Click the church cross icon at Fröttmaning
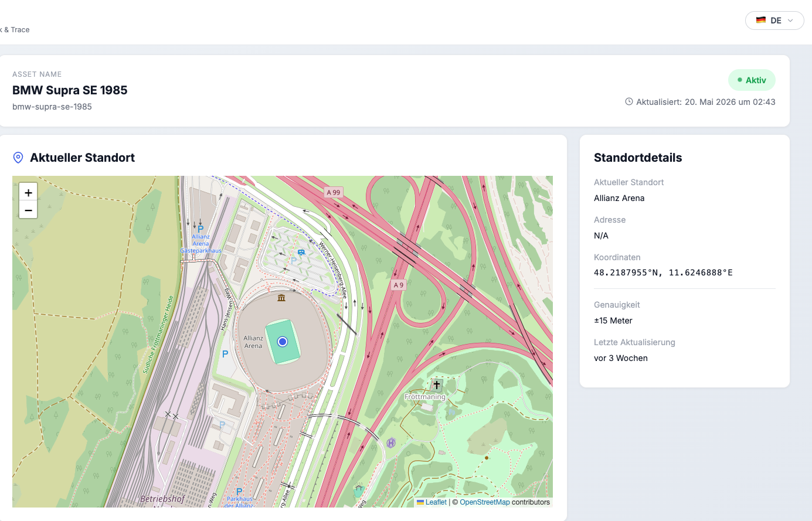The image size is (812, 521). point(437,385)
